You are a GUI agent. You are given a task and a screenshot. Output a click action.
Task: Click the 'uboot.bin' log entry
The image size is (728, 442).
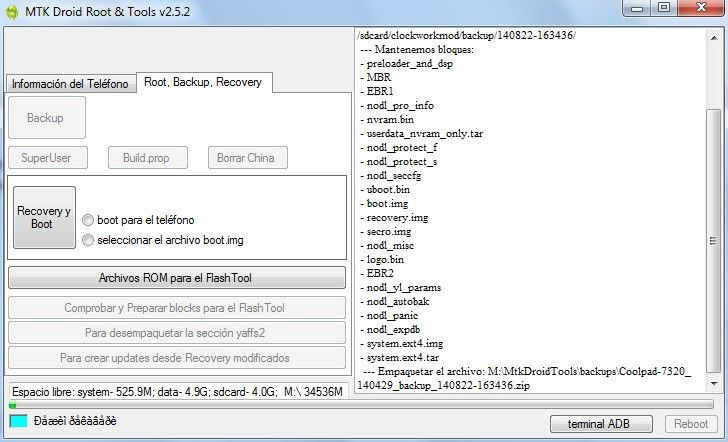click(x=385, y=189)
